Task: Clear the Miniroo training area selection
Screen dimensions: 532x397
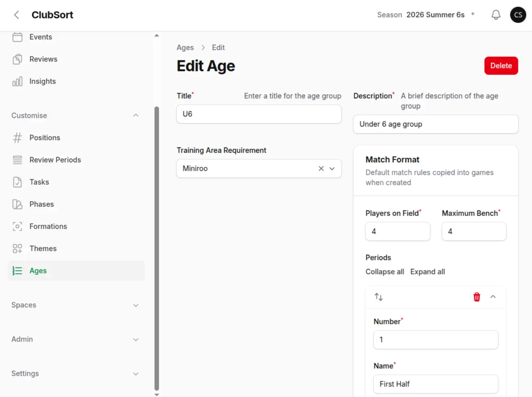Action: pyautogui.click(x=321, y=168)
